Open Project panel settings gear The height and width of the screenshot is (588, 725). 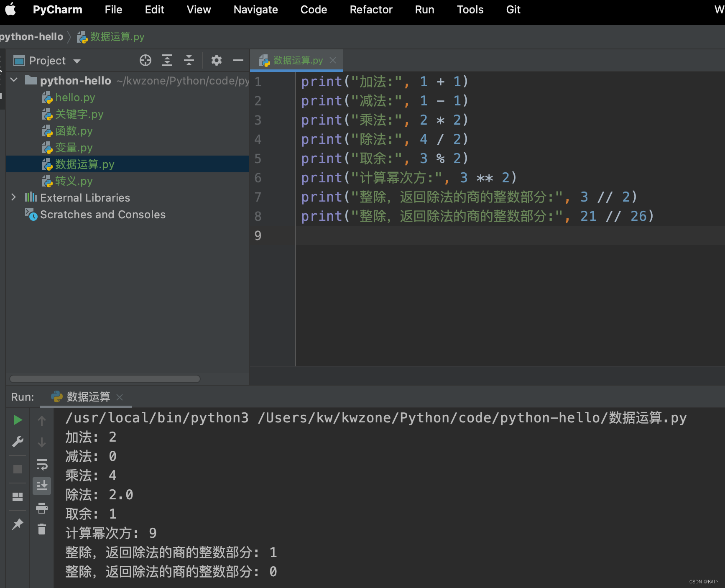216,61
